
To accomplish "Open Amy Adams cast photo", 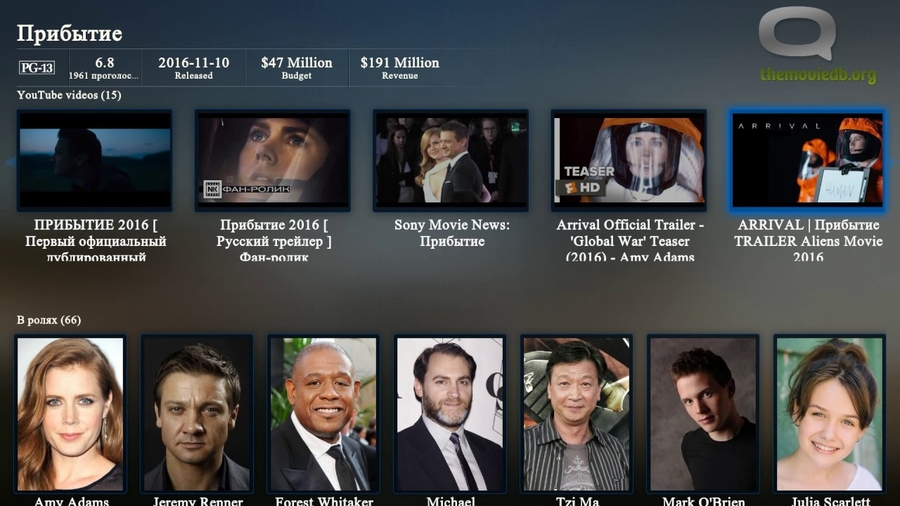I will (70, 414).
